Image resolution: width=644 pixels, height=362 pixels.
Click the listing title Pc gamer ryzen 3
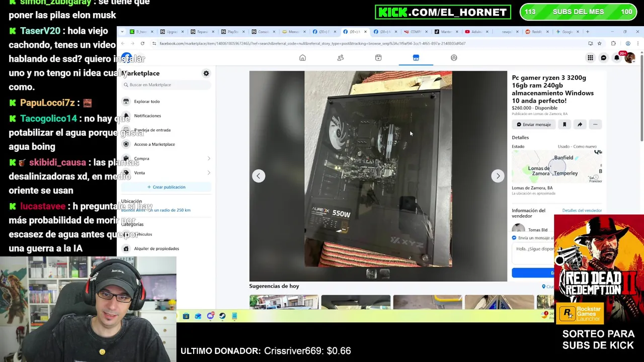[x=552, y=89]
